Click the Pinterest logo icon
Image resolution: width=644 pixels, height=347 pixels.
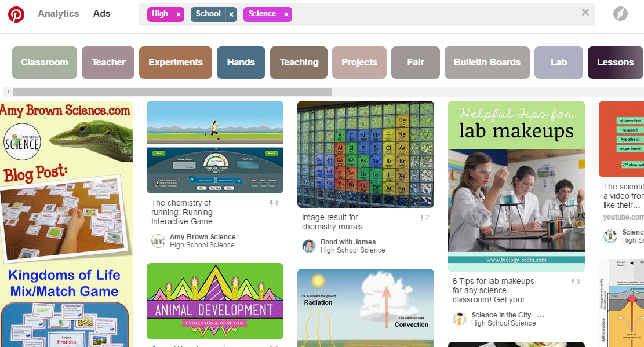tap(16, 14)
